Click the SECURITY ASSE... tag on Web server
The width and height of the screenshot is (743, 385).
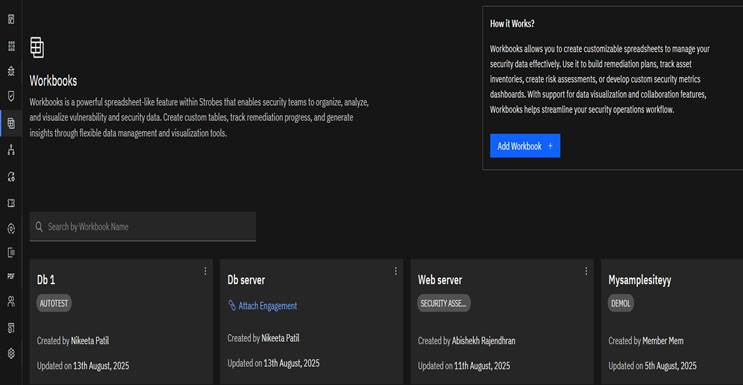click(444, 303)
